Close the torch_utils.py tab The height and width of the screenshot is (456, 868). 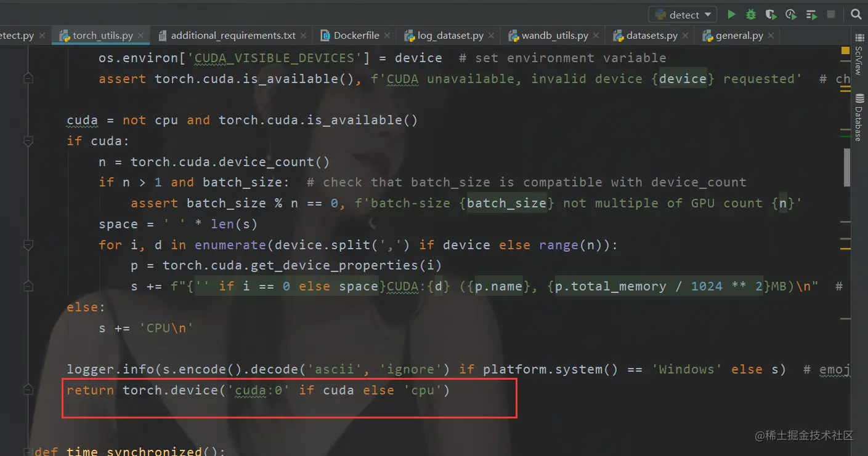click(x=141, y=36)
